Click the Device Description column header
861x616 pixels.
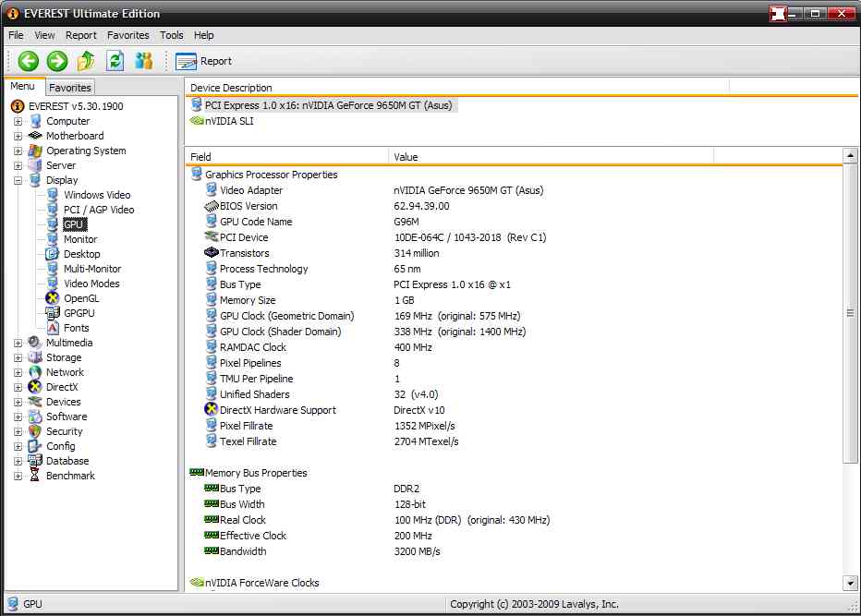[x=457, y=88]
